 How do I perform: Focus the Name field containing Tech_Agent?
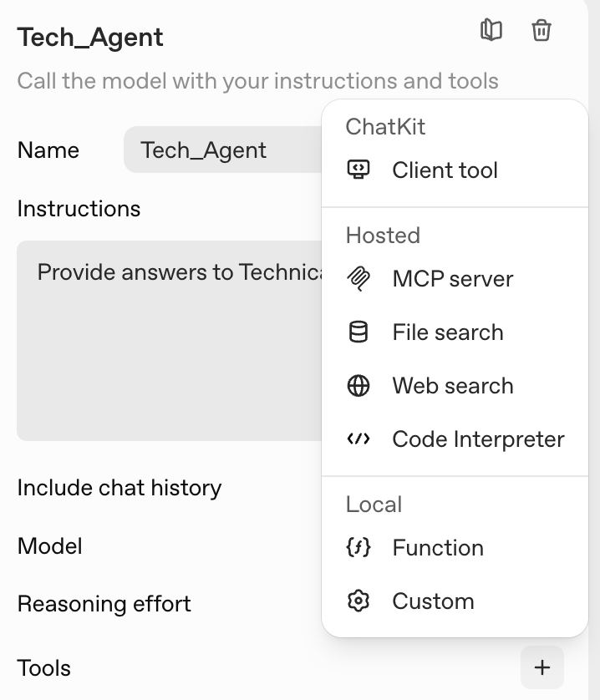[222, 150]
